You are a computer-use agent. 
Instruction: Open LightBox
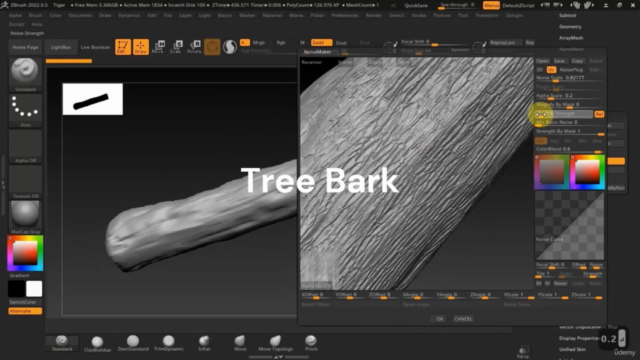60,47
